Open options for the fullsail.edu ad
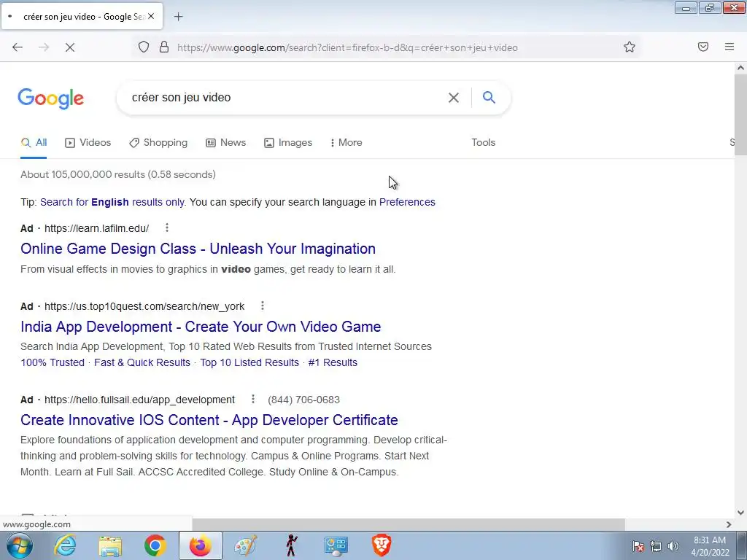747x560 pixels. (x=253, y=399)
